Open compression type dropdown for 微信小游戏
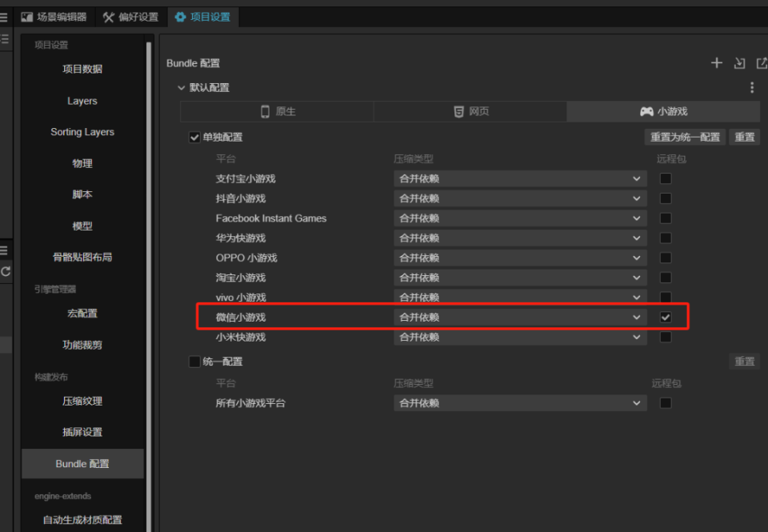The height and width of the screenshot is (532, 768). pyautogui.click(x=520, y=318)
